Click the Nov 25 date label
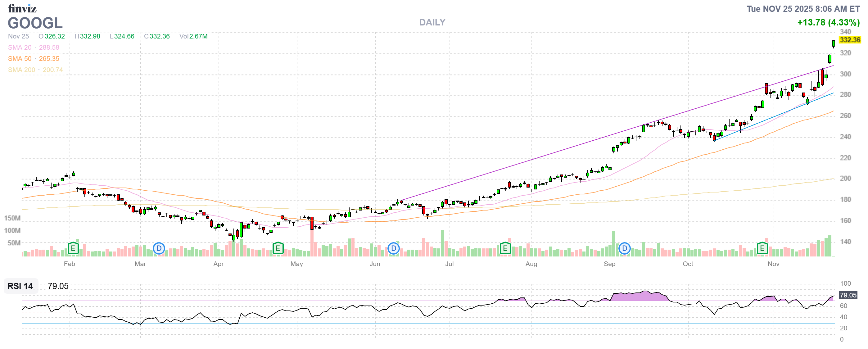The image size is (868, 349). pos(18,36)
